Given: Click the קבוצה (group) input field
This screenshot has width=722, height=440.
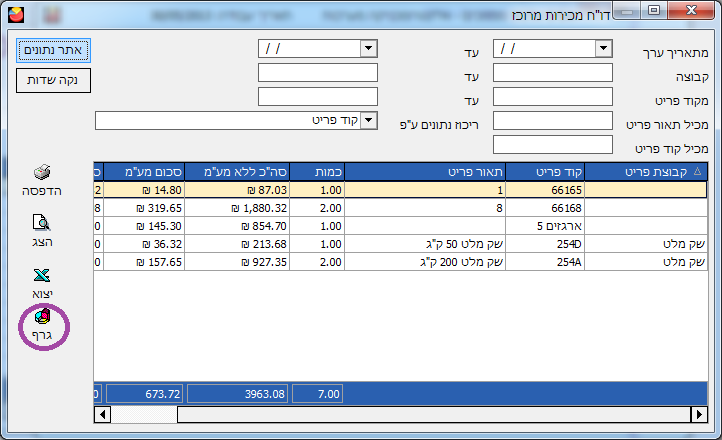Looking at the screenshot, I should point(552,72).
